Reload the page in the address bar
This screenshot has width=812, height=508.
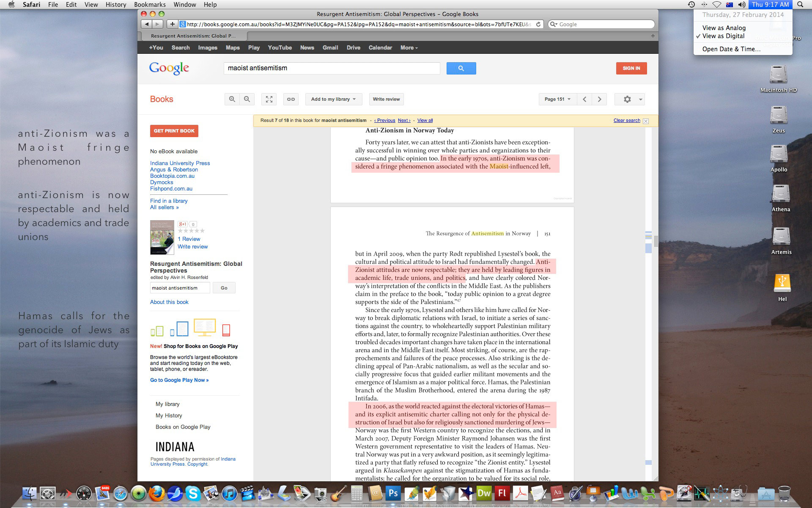(x=538, y=24)
